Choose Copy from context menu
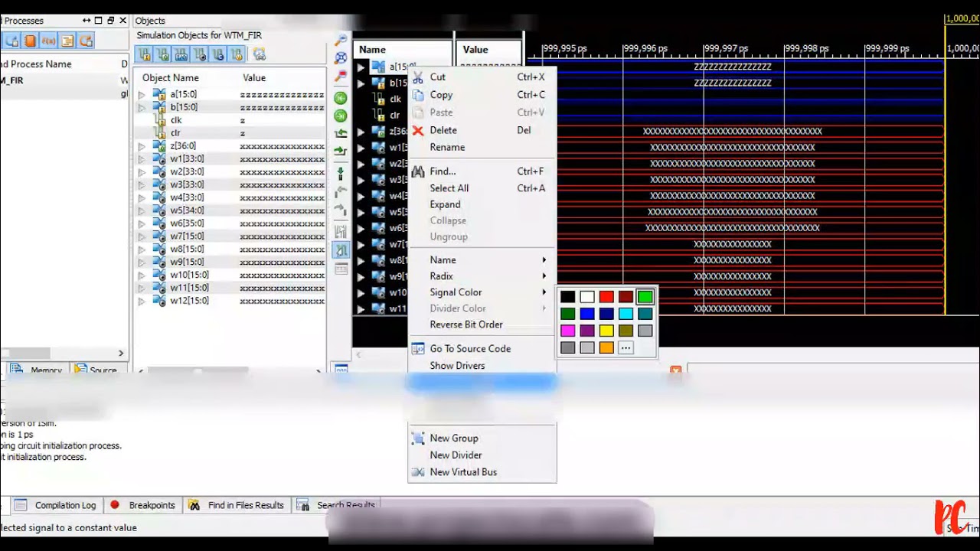This screenshot has height=551, width=980. (x=482, y=95)
